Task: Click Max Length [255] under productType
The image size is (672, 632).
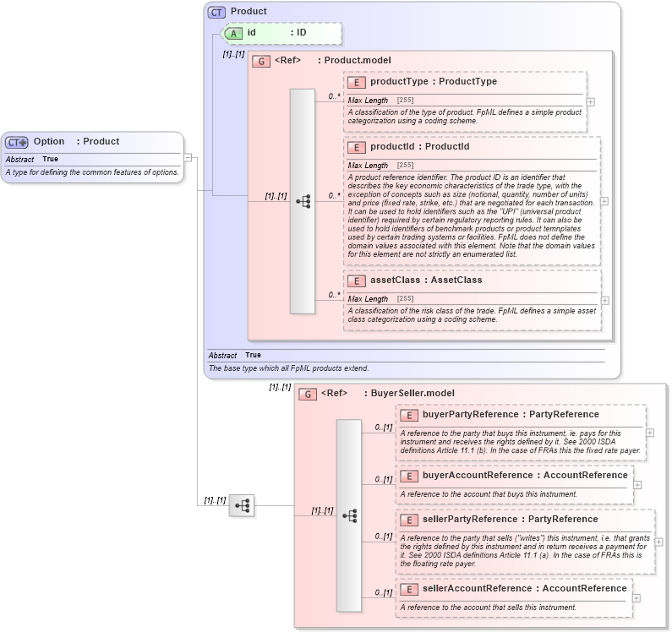Action: coord(380,101)
